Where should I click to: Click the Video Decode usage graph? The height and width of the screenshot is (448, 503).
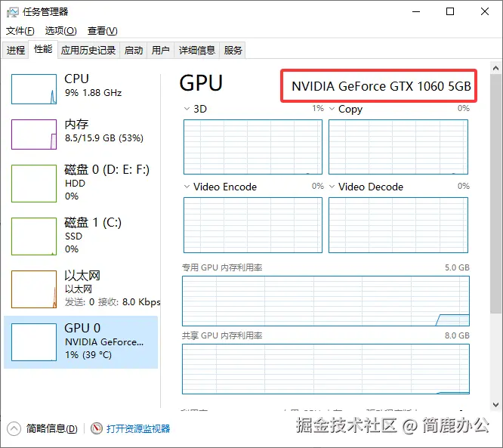(x=398, y=225)
